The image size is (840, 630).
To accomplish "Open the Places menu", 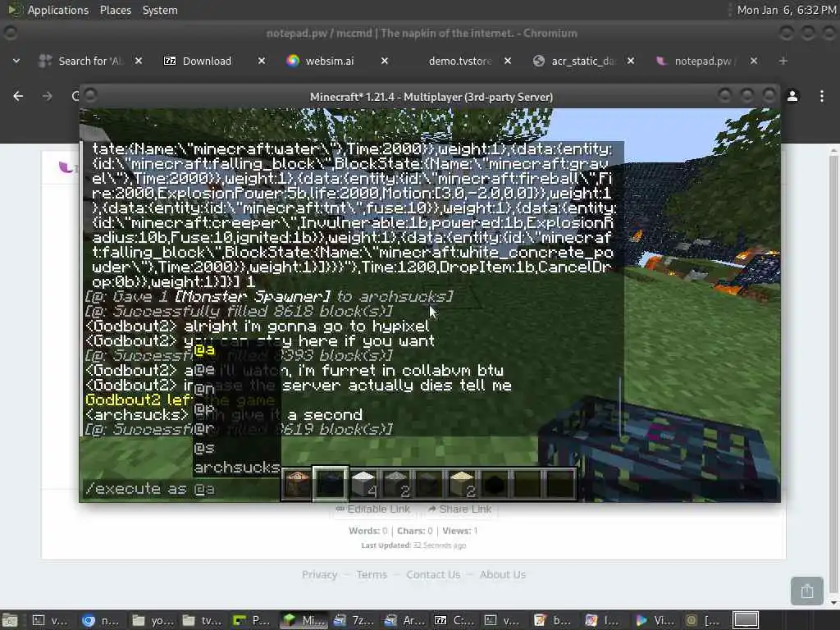I will 116,10.
